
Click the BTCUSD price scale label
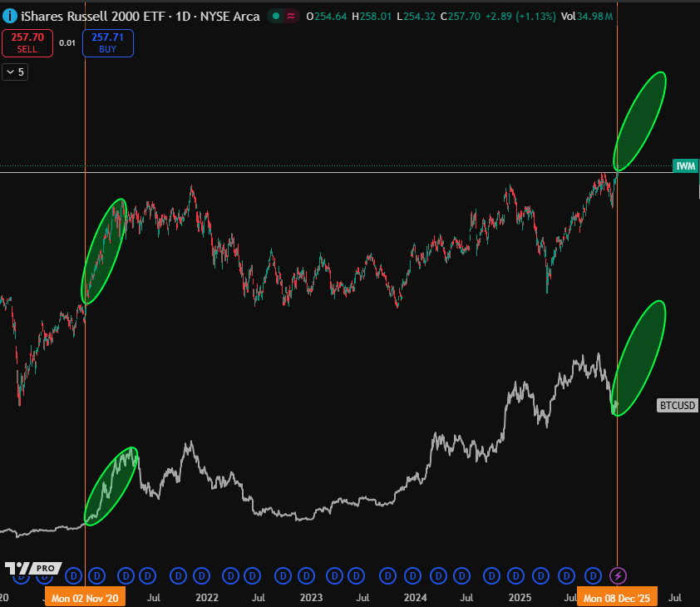coord(678,406)
